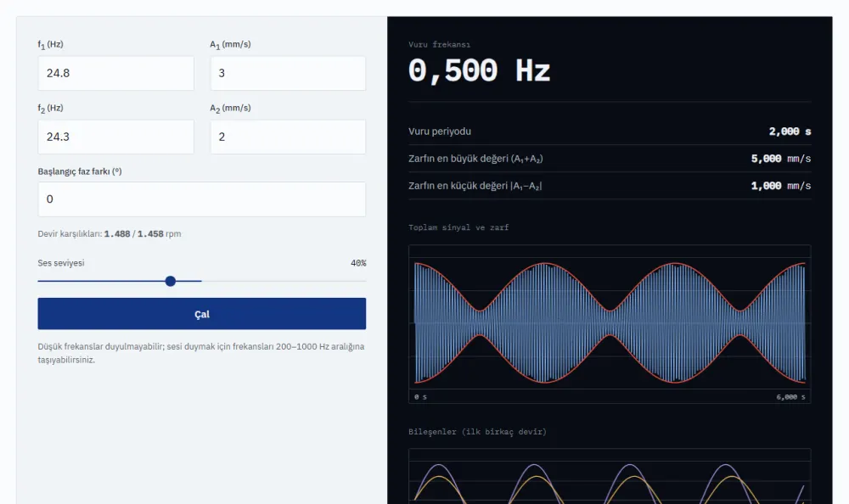Click the 6,000 s time axis label

click(x=790, y=397)
